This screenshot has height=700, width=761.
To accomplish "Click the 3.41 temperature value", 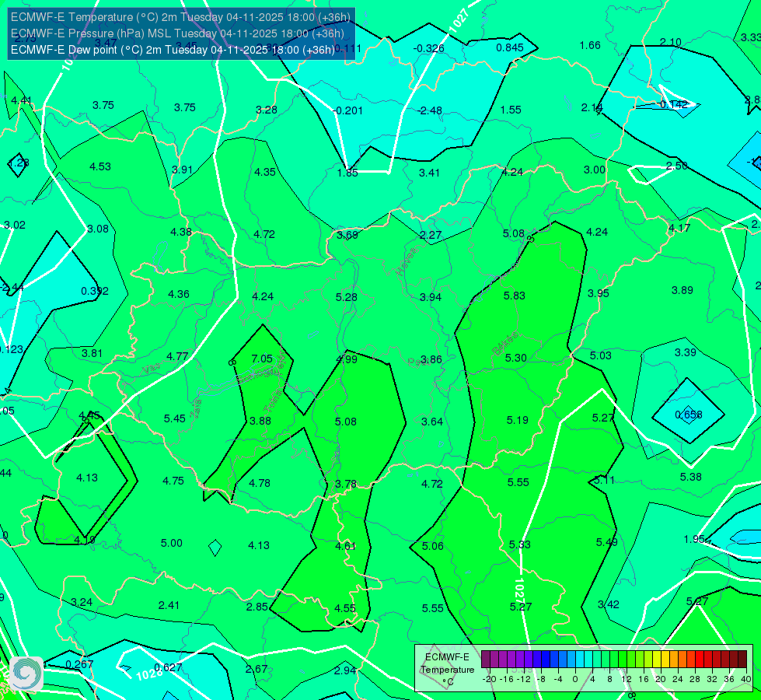I will pyautogui.click(x=430, y=173).
